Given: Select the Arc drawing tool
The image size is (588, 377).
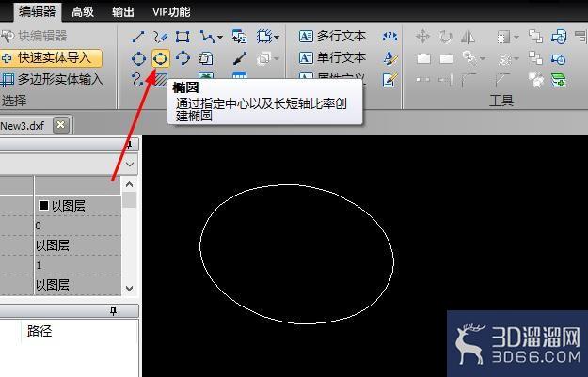Looking at the screenshot, I should (183, 59).
